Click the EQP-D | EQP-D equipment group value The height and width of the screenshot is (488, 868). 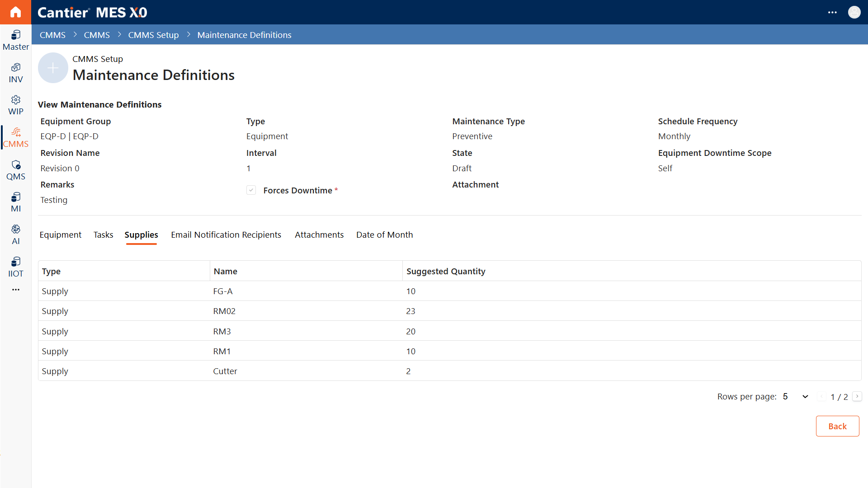69,136
